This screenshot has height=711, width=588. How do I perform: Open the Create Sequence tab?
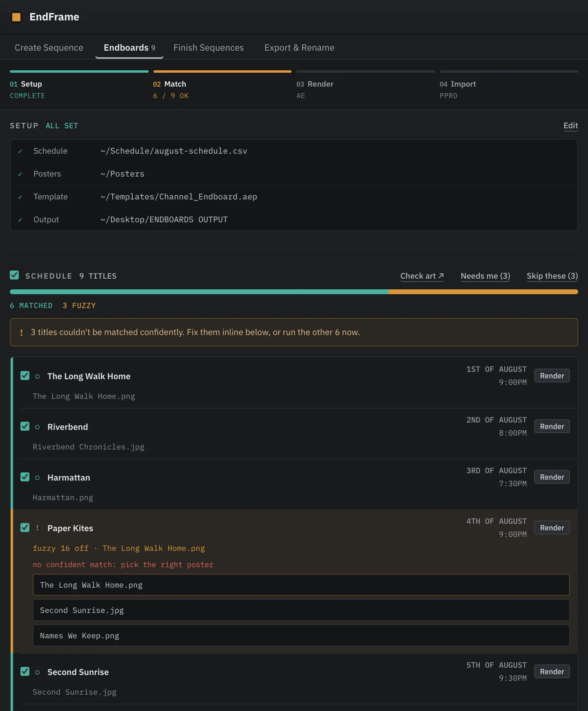coord(49,48)
